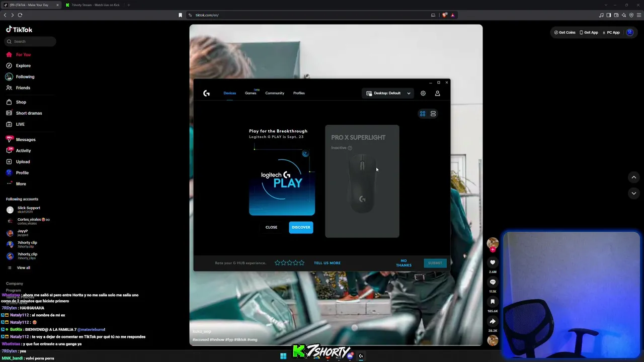This screenshot has width=644, height=362.
Task: Open the browser hamburger menu
Action: click(x=639, y=15)
